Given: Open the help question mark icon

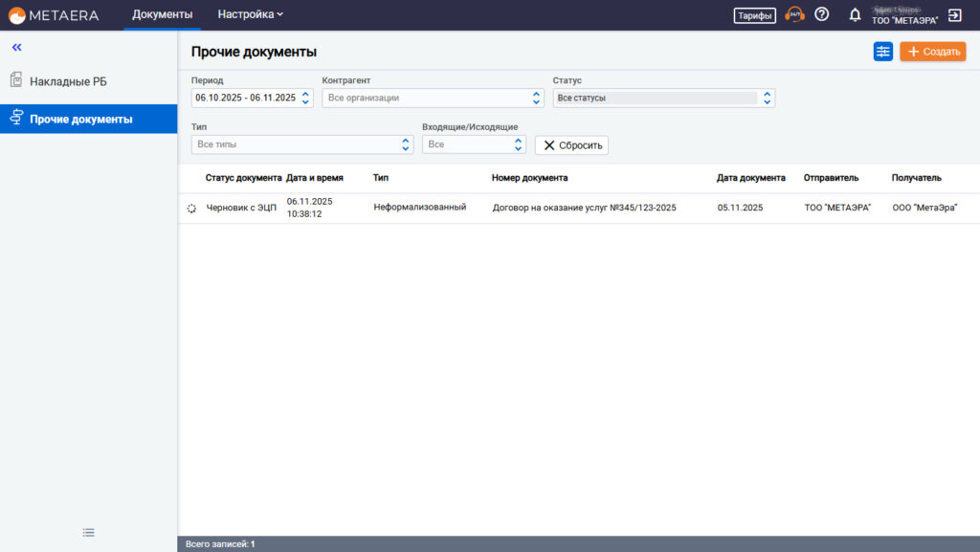Looking at the screenshot, I should pyautogui.click(x=821, y=14).
